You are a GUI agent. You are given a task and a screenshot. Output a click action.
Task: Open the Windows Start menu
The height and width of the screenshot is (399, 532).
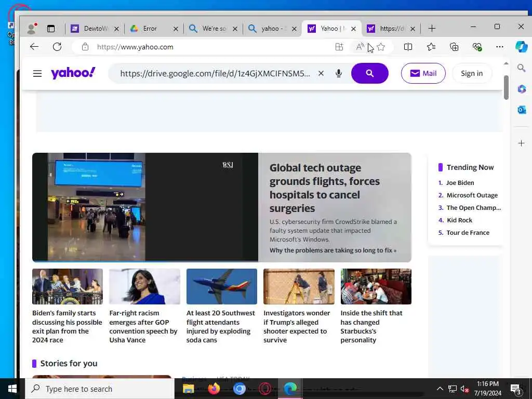pyautogui.click(x=12, y=389)
